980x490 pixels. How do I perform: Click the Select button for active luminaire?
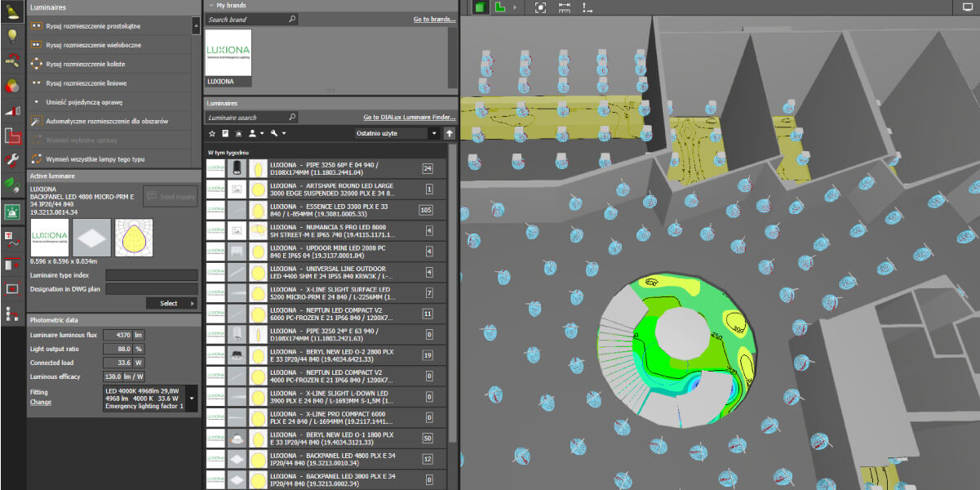tap(172, 303)
